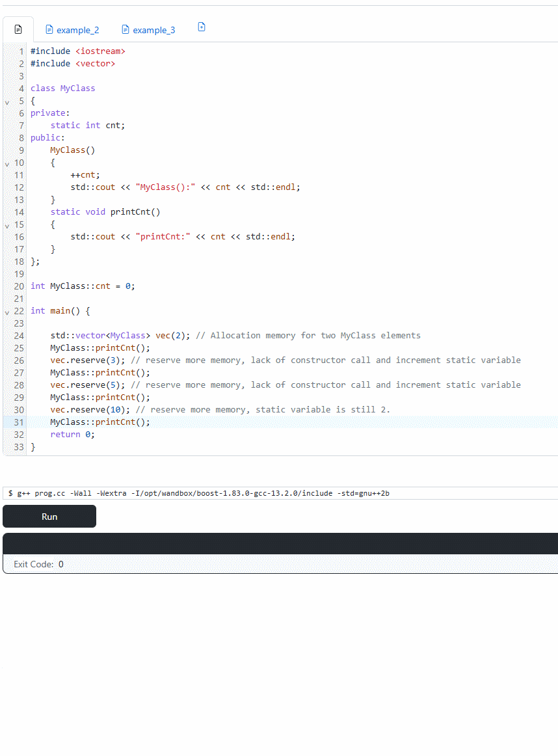Click the '#include <vector>' line
This screenshot has height=756, width=558.
[x=73, y=64]
